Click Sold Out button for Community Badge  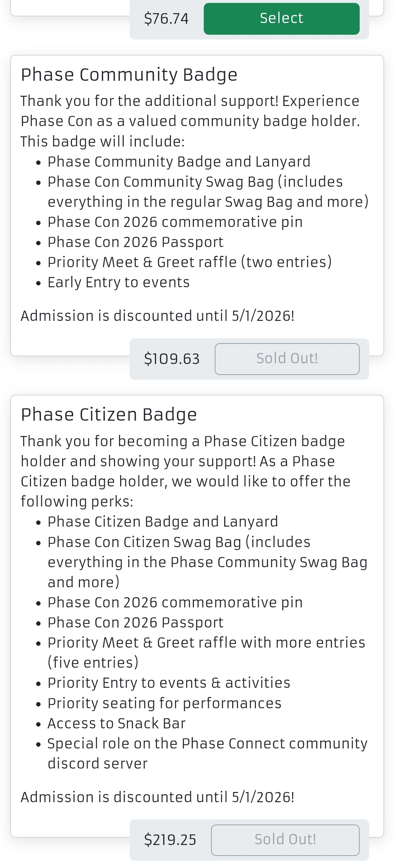tap(287, 359)
